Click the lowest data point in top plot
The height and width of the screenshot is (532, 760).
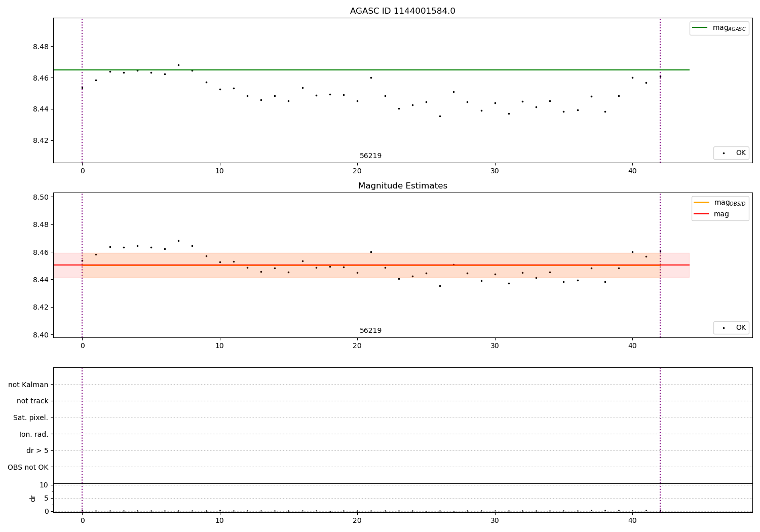(440, 116)
